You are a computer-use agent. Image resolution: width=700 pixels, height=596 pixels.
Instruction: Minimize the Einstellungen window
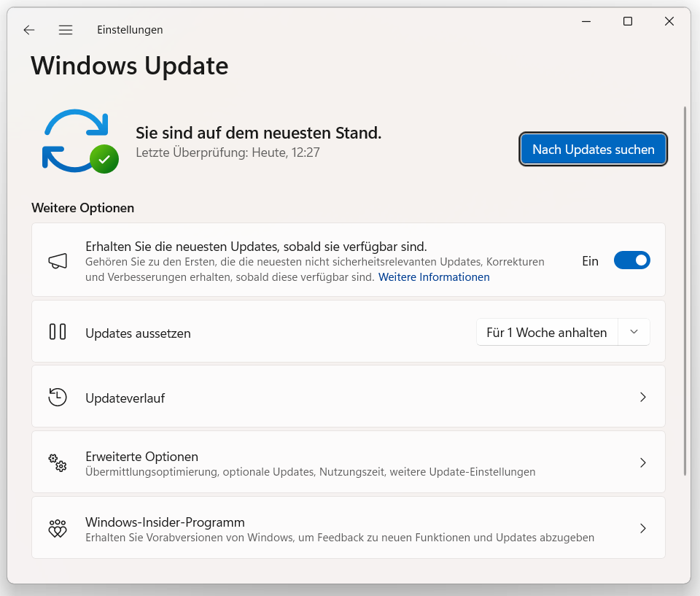click(x=586, y=21)
